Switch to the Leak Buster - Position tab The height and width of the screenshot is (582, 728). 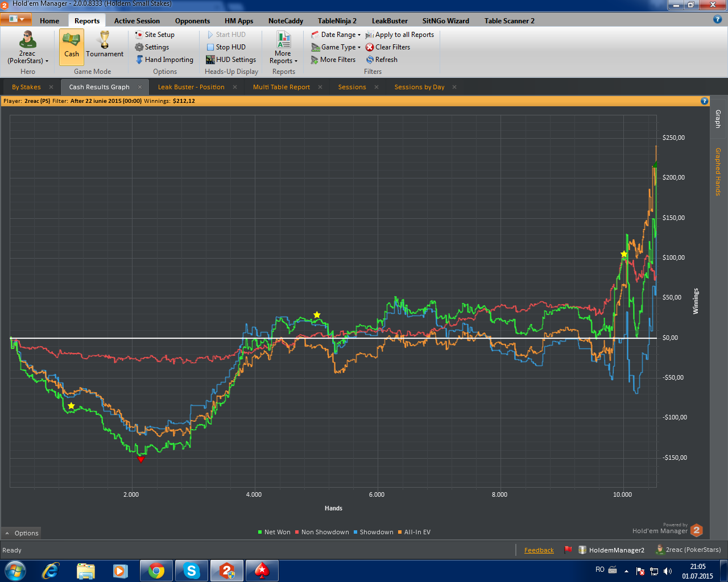click(x=191, y=87)
